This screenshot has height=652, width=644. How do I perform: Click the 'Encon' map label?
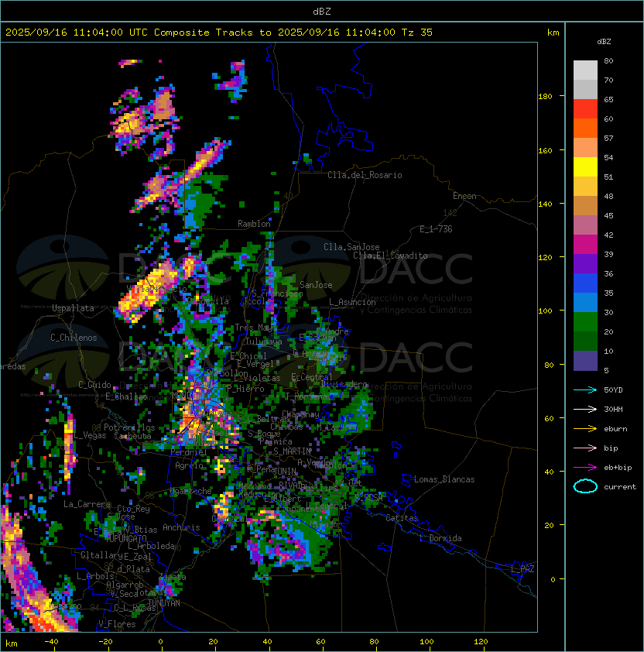point(464,196)
